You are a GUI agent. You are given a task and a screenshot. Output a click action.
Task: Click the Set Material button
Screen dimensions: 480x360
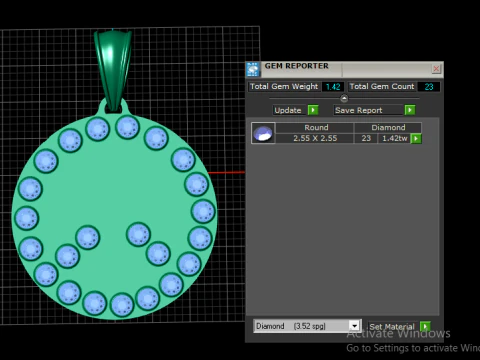pos(393,327)
